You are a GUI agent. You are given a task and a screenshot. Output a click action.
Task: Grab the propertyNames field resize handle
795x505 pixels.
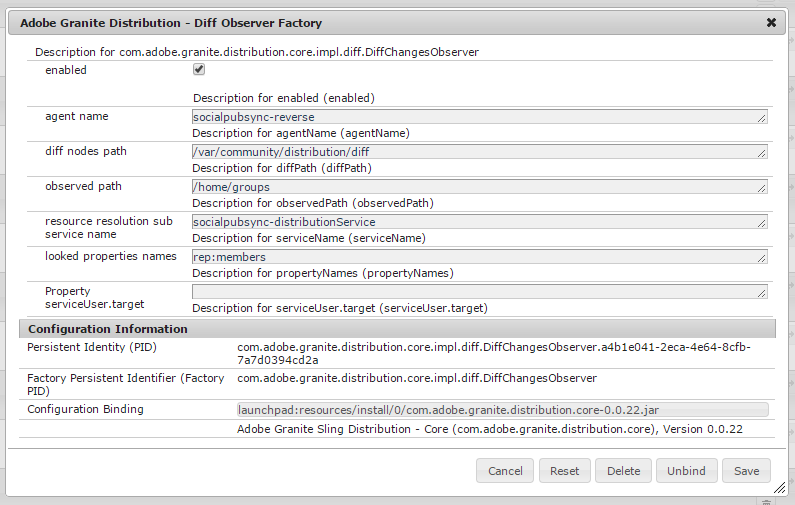click(x=762, y=259)
